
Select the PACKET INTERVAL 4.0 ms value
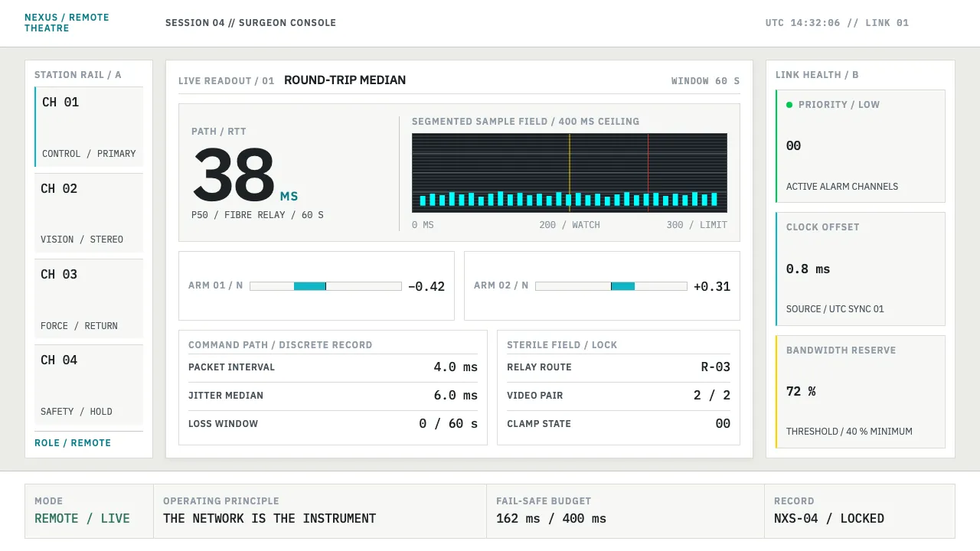tap(456, 367)
